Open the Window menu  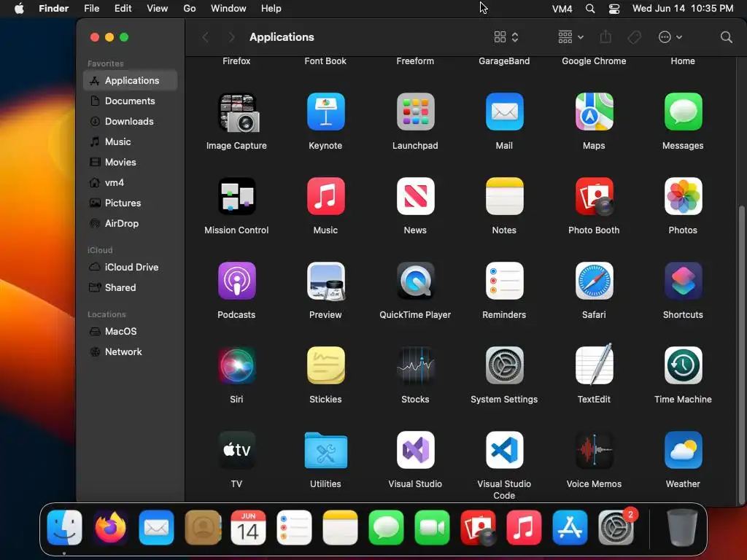click(x=228, y=9)
